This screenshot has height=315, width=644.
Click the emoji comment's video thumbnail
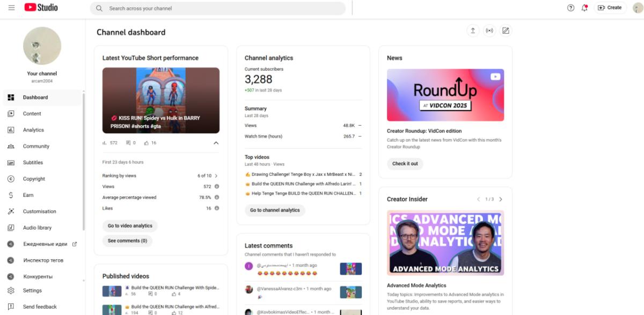[x=351, y=269]
